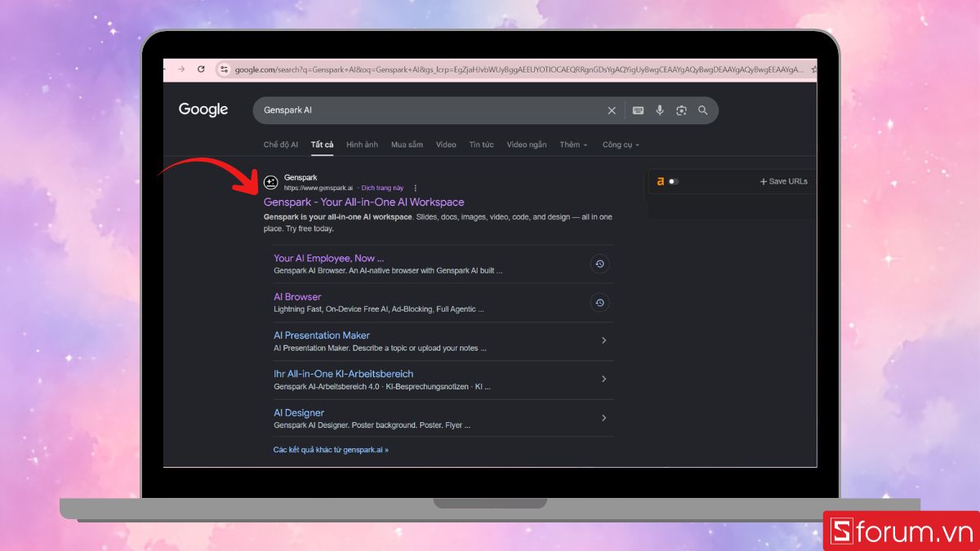Viewport: 980px width, 551px height.
Task: Click the Genspark is your all-in-one description
Action: tap(438, 223)
